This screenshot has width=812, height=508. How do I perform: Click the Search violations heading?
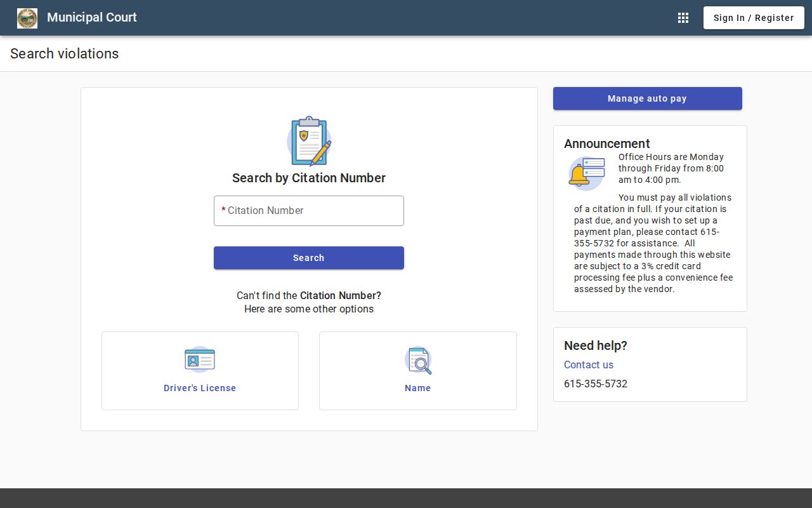click(x=65, y=54)
